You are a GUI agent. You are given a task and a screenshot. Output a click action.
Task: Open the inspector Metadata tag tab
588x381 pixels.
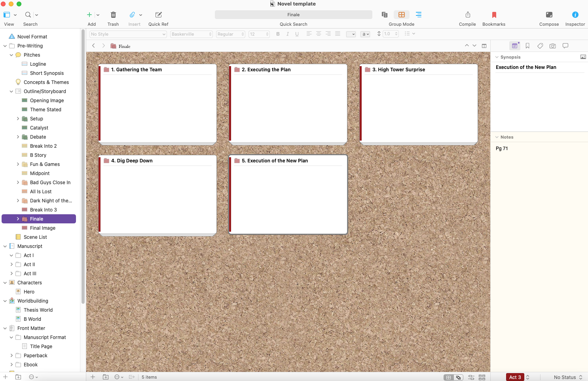click(540, 46)
